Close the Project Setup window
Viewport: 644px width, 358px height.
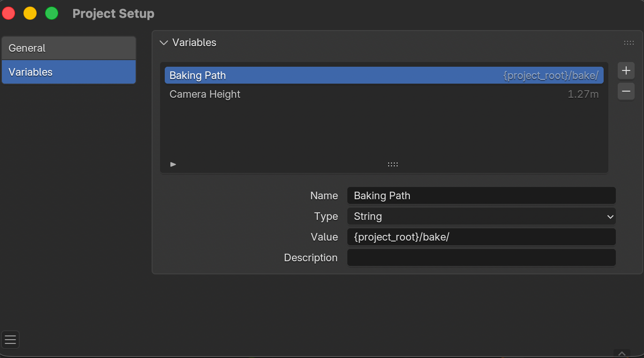pyautogui.click(x=8, y=14)
